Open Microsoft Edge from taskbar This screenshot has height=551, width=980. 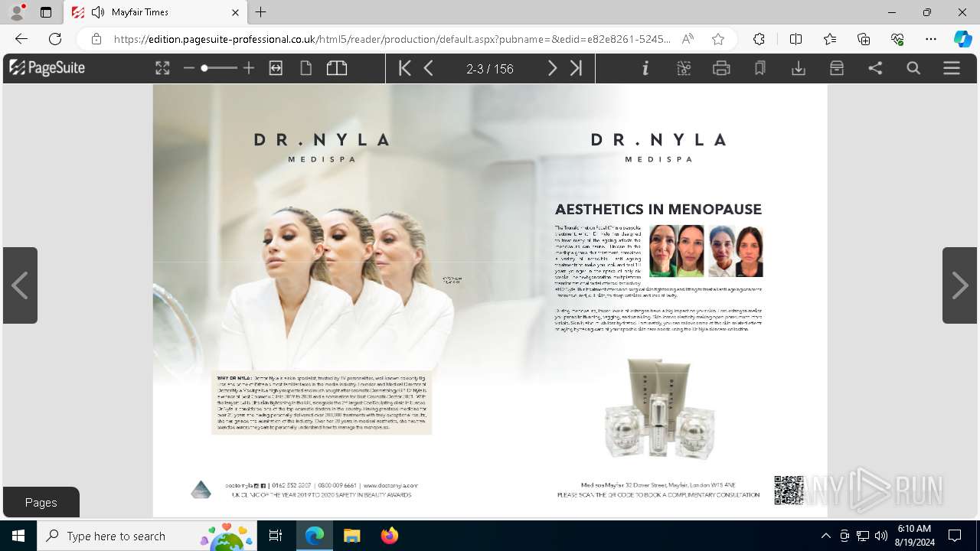(315, 536)
